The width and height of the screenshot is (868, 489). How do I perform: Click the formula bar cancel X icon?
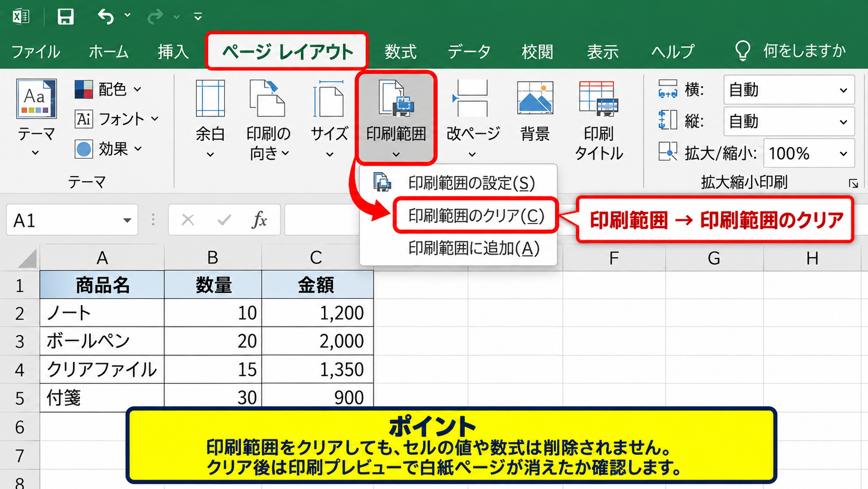click(188, 220)
